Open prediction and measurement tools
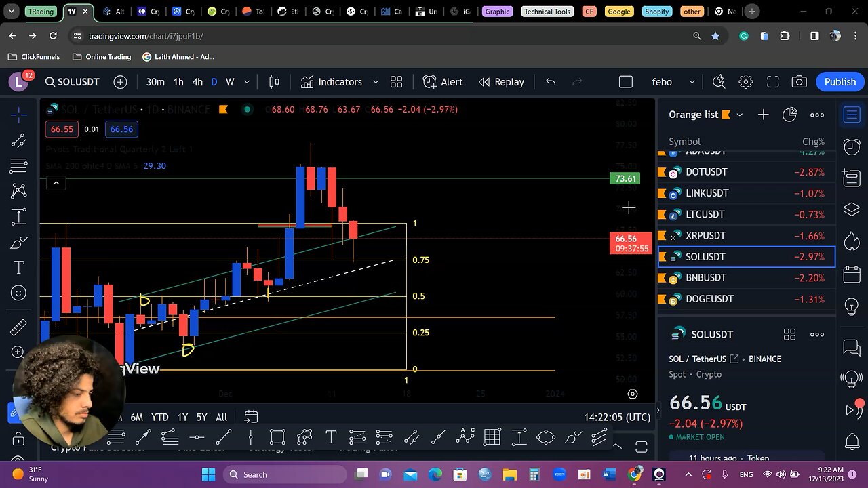The image size is (868, 488). 18,217
